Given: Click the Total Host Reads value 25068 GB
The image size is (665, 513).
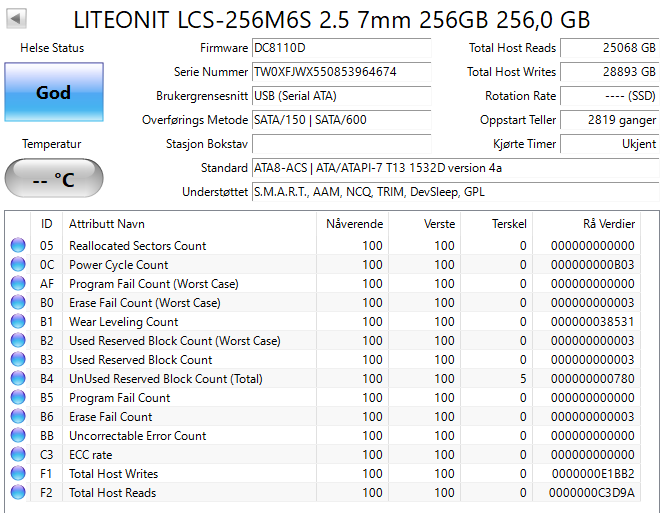Looking at the screenshot, I should click(609, 48).
